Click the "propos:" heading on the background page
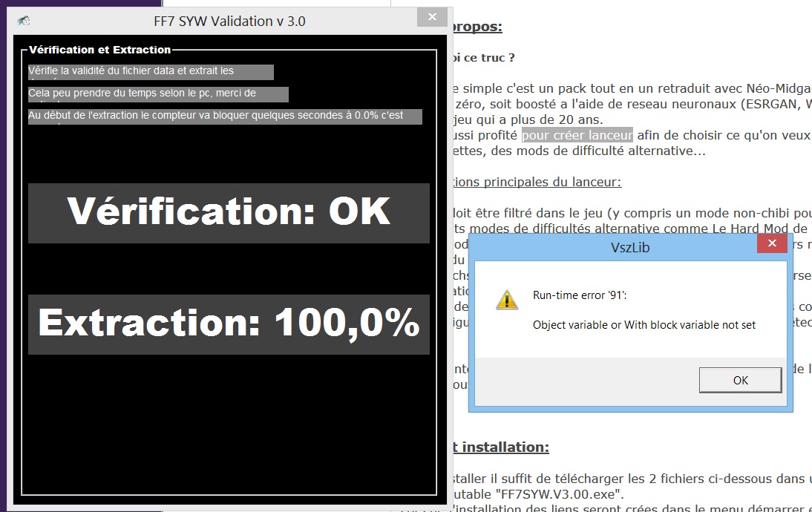812x512 pixels. (x=477, y=27)
